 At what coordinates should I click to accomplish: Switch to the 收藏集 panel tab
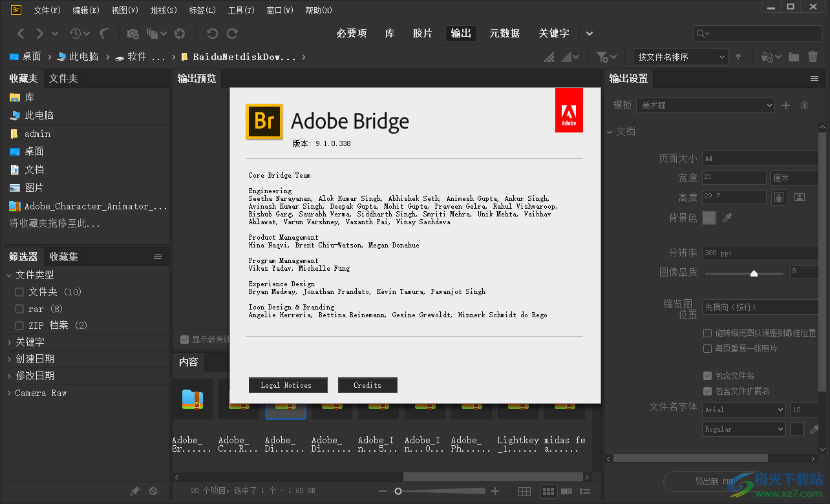(x=64, y=257)
